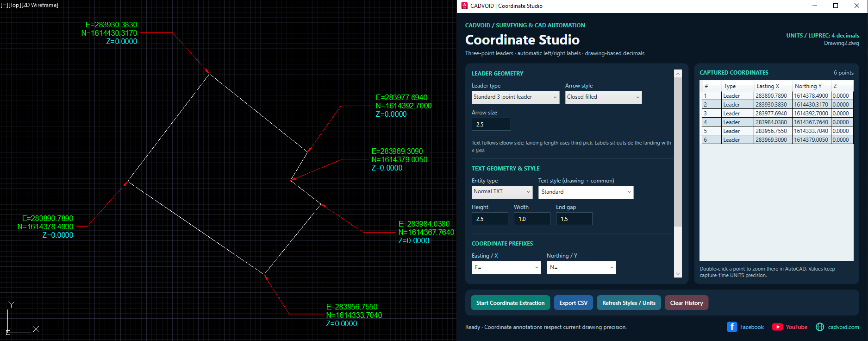The image size is (868, 341).
Task: Click the Export CSV button
Action: pyautogui.click(x=574, y=303)
